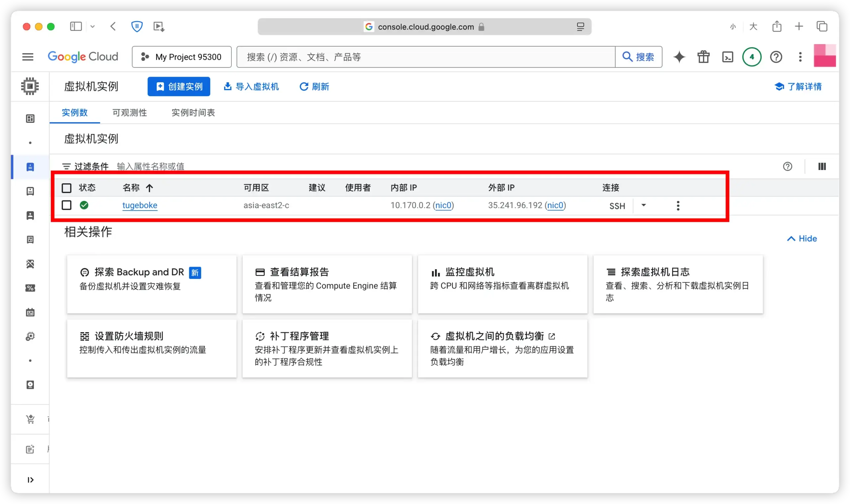Open the sidebar percent discounts icon

coord(30,288)
